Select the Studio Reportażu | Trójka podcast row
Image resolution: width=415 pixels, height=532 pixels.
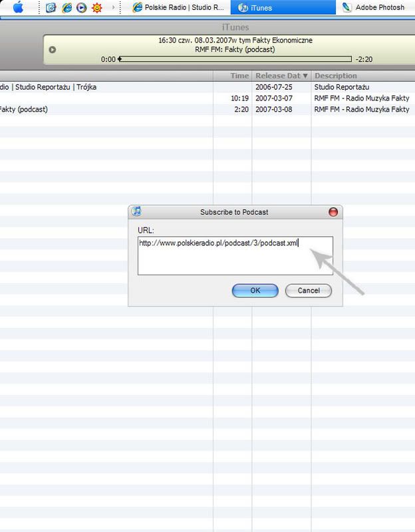coord(207,87)
